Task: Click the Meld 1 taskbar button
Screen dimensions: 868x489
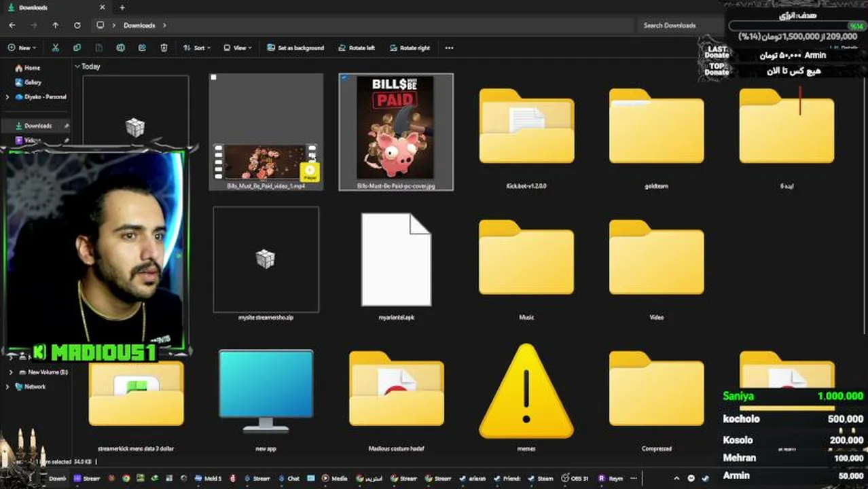Action: pos(209,478)
